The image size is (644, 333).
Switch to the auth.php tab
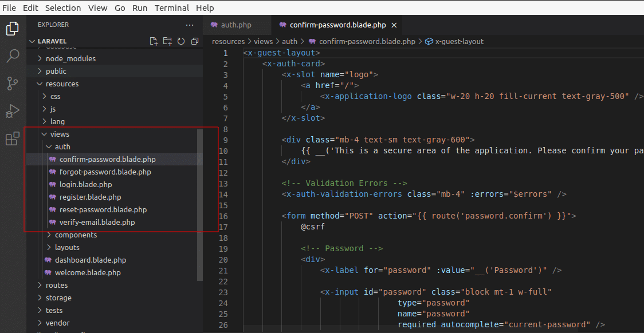click(235, 25)
